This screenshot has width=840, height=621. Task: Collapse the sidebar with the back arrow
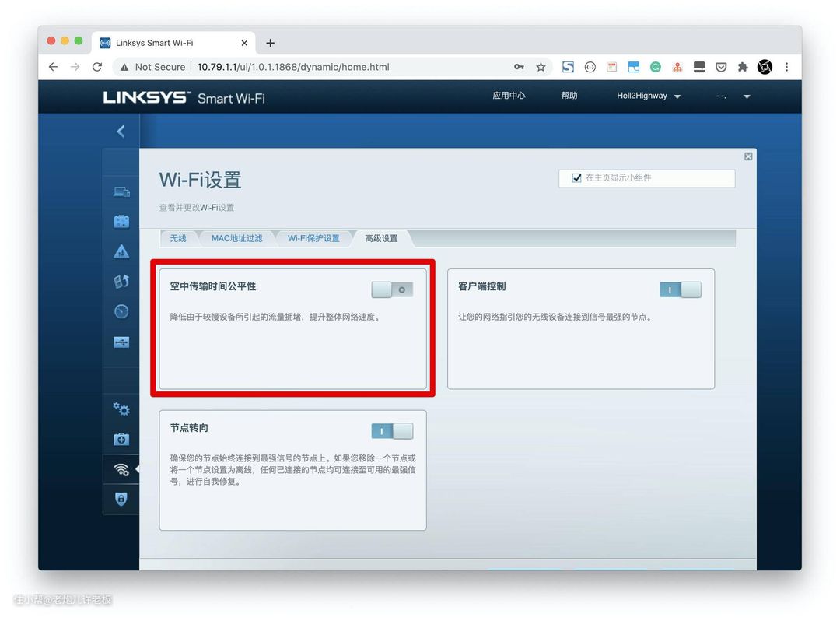121,132
